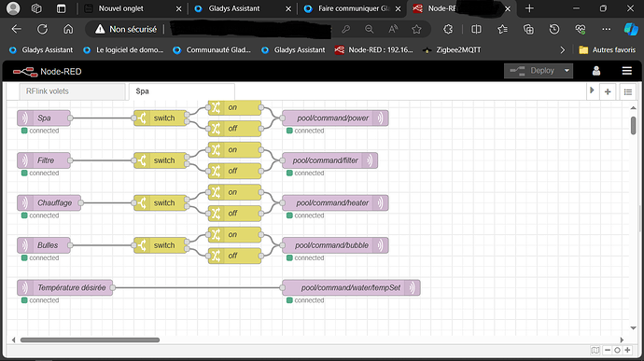Open the Autres favoris folder
Viewport: 644px width, 361px height.
pos(608,50)
